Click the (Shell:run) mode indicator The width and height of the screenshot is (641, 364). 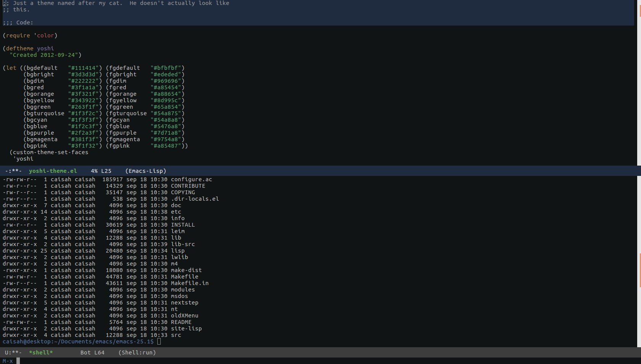point(137,353)
